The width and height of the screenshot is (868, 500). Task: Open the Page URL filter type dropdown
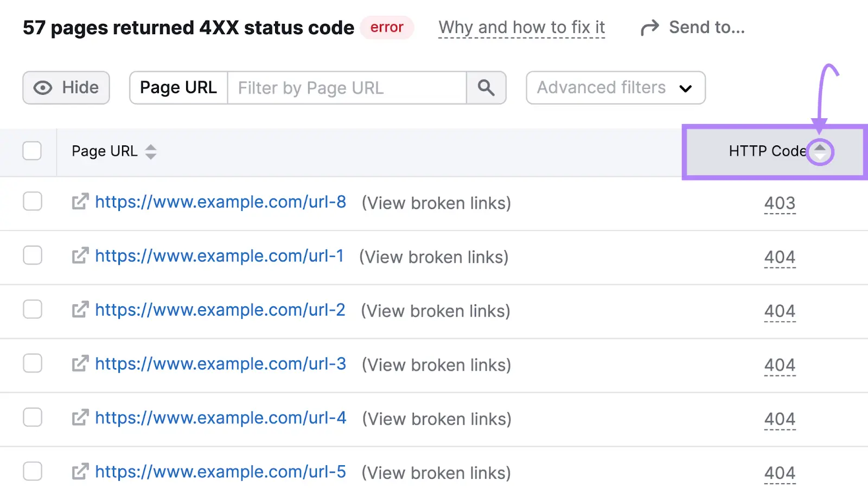[178, 87]
